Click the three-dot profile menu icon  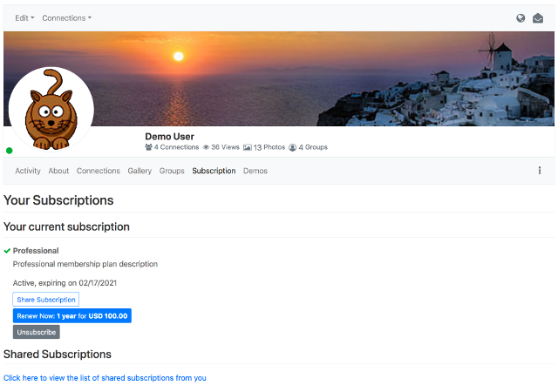pos(540,171)
